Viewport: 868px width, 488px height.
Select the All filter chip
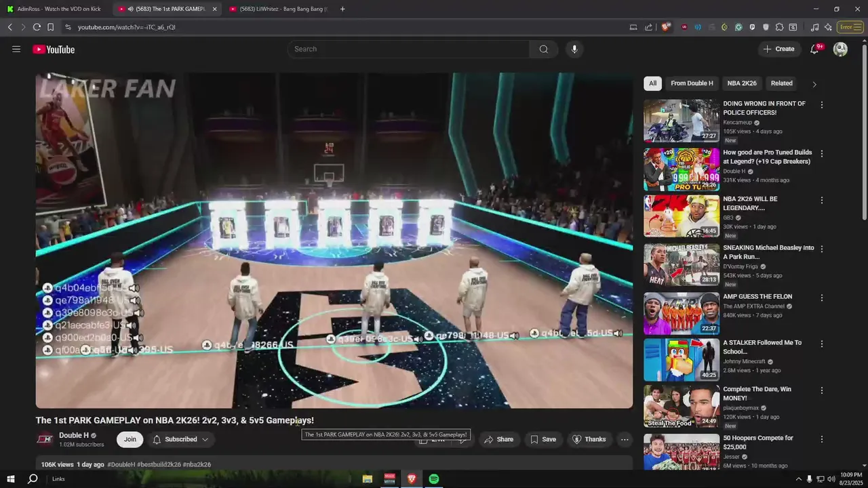(x=652, y=83)
